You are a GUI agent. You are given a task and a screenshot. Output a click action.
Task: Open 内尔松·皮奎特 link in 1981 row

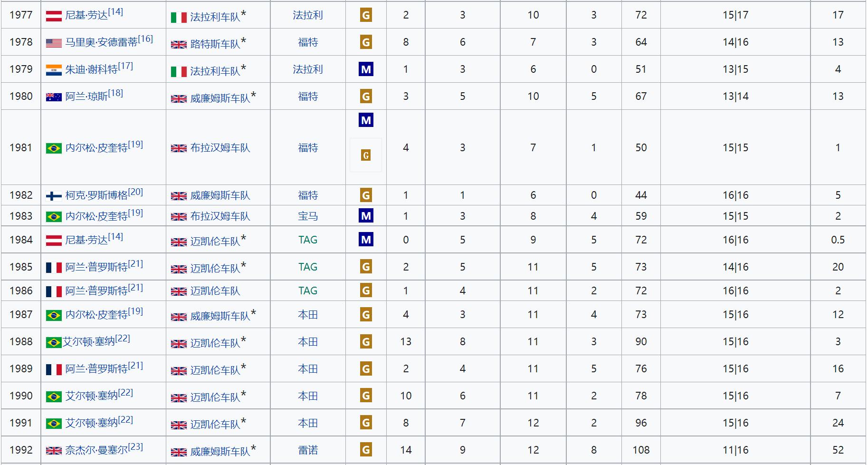click(96, 148)
